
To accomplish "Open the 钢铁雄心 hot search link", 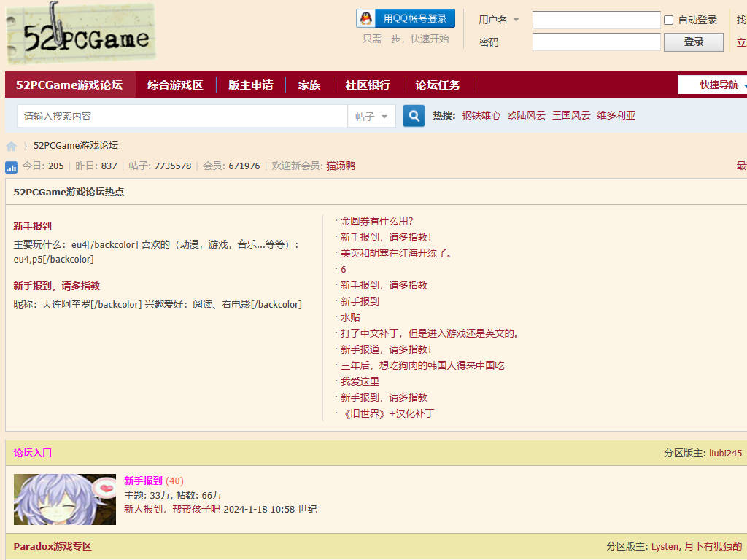I will click(481, 115).
